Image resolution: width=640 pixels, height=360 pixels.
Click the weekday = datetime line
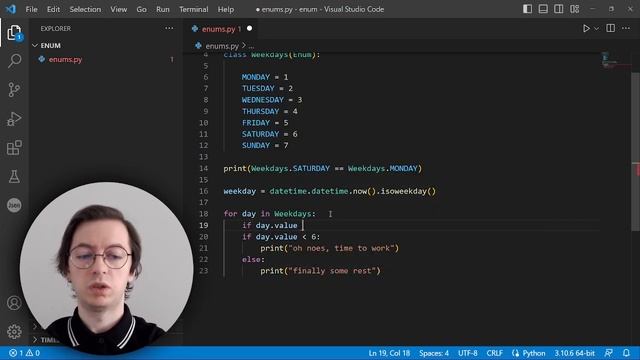(329, 191)
